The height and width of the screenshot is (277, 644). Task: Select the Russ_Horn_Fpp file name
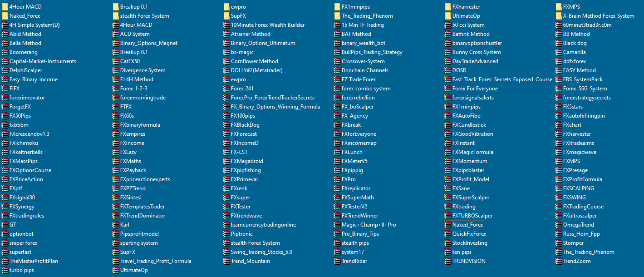(581, 234)
